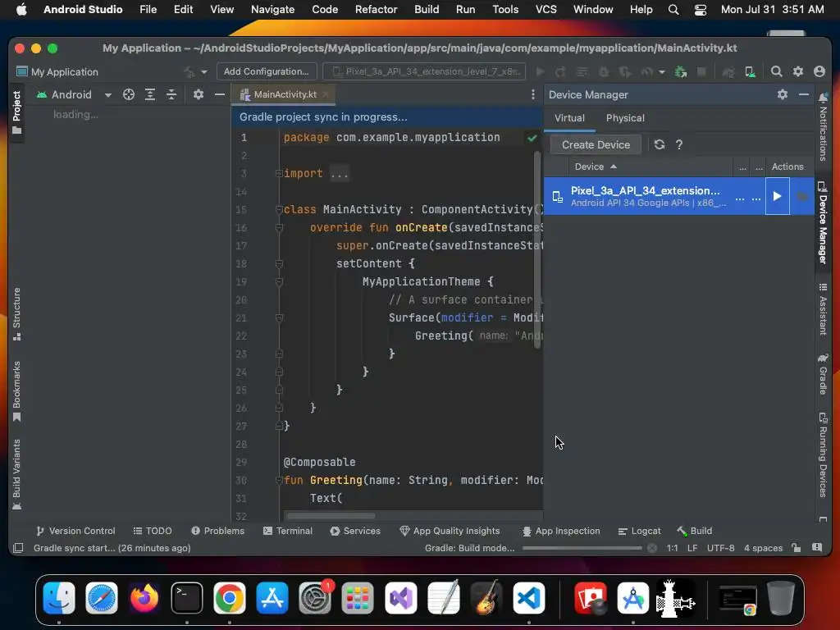
Task: Open UTF-8 encoding selector in status bar
Action: [x=720, y=547]
